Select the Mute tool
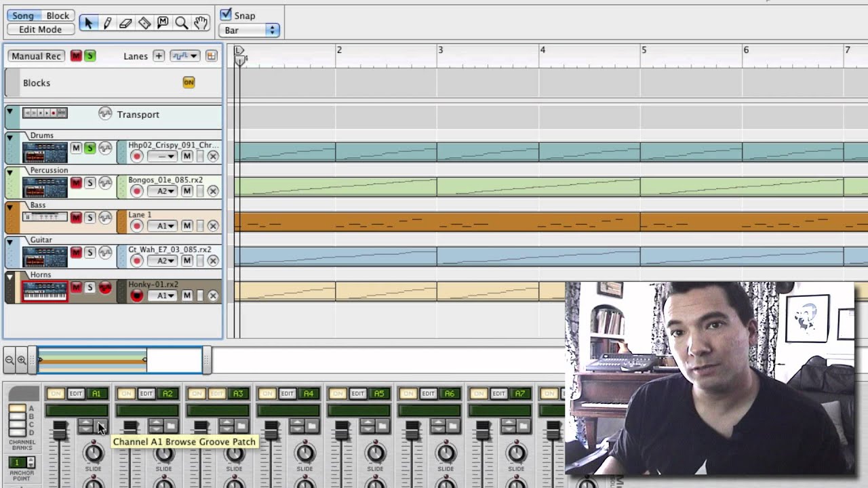This screenshot has width=868, height=488. (163, 23)
